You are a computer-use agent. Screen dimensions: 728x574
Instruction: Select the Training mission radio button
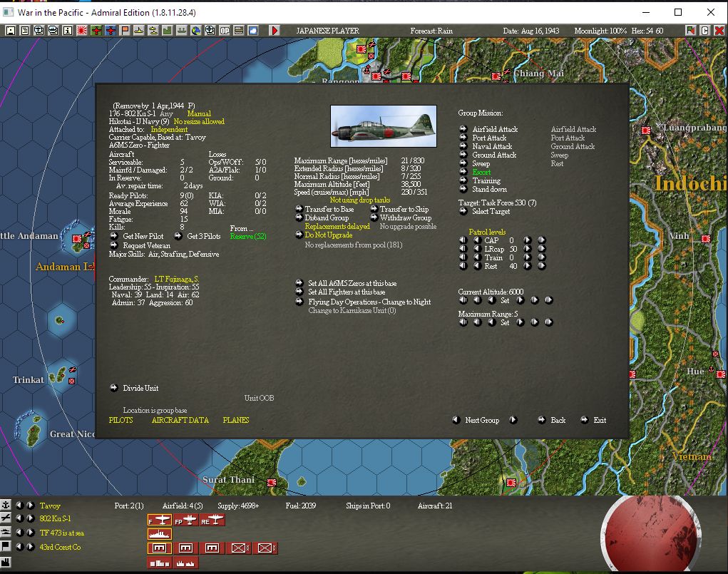pyautogui.click(x=463, y=180)
